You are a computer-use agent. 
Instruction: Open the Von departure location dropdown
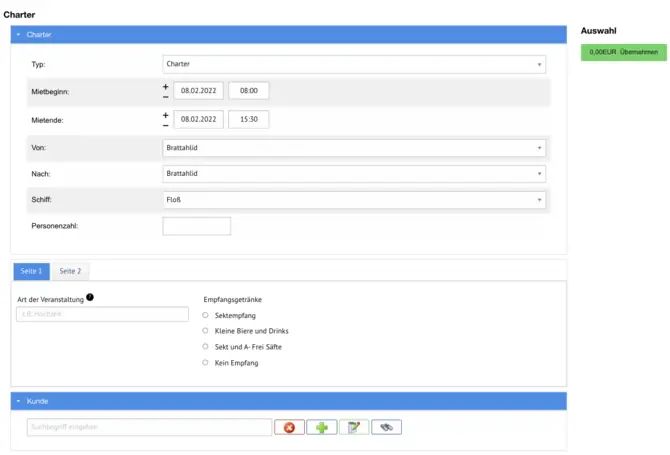(x=354, y=147)
